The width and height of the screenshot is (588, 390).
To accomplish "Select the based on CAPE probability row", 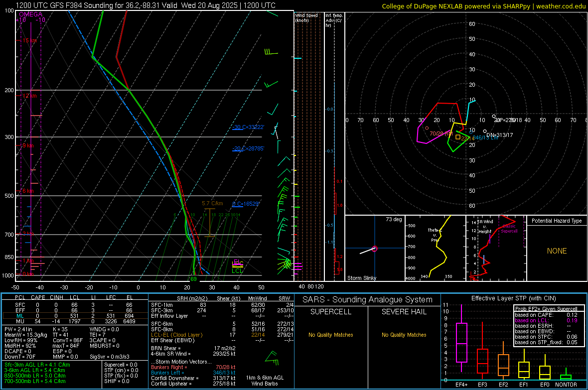I will click(546, 315).
